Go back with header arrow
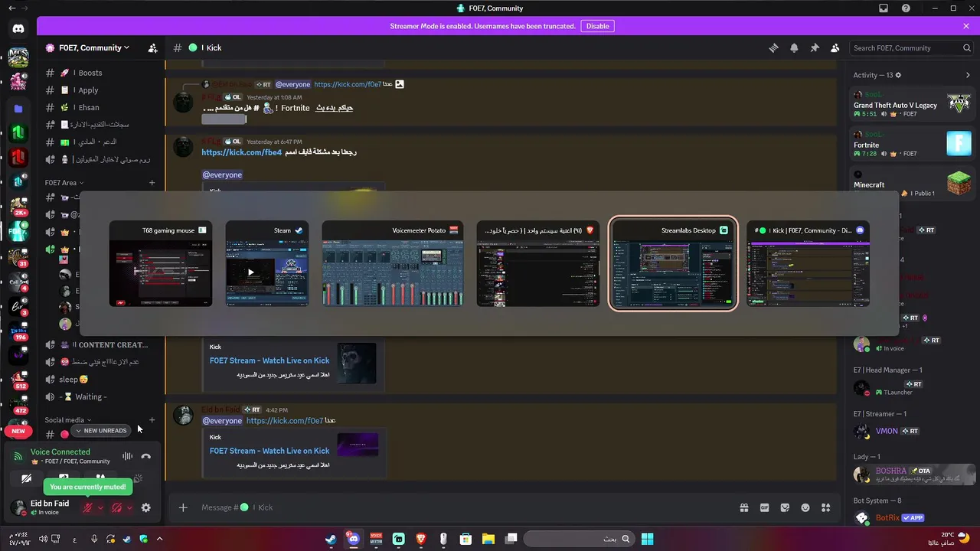This screenshot has width=980, height=551. point(11,8)
